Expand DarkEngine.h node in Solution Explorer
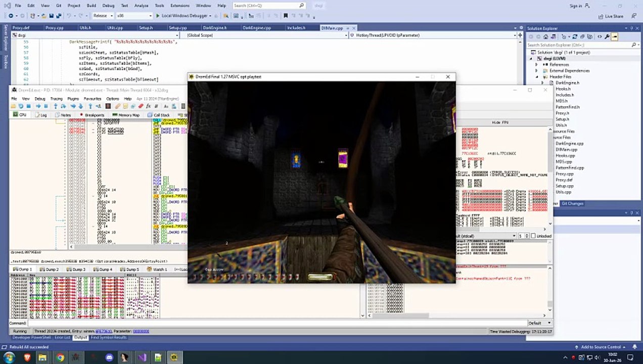The image size is (643, 364). point(543,83)
